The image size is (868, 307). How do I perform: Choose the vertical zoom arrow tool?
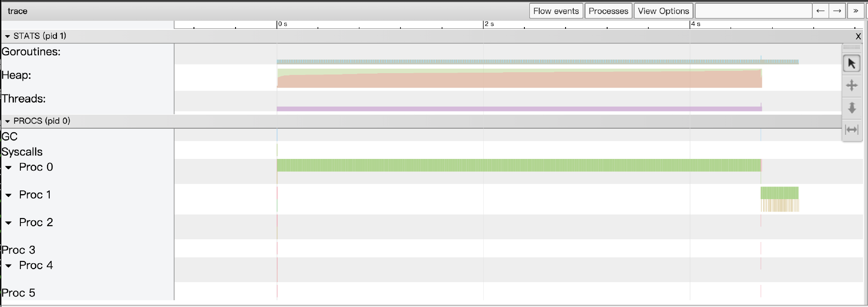pos(851,108)
